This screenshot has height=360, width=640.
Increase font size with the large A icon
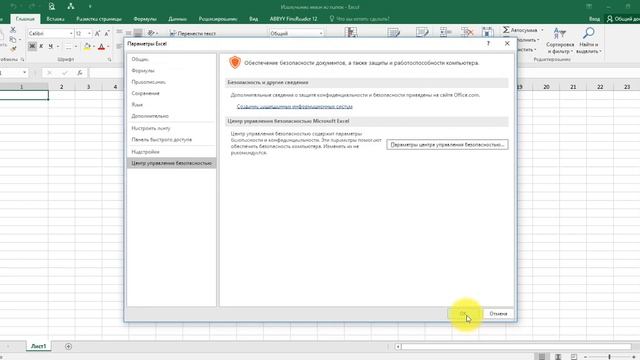(97, 33)
